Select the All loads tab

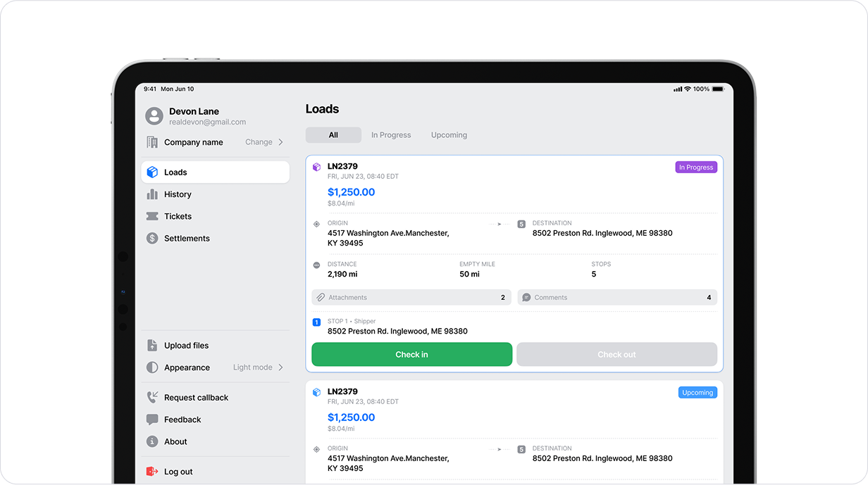point(333,135)
